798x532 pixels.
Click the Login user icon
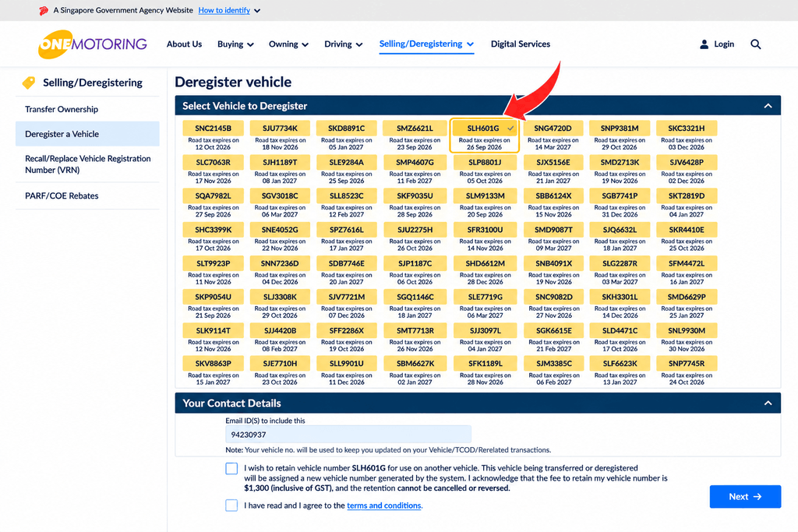coord(704,44)
